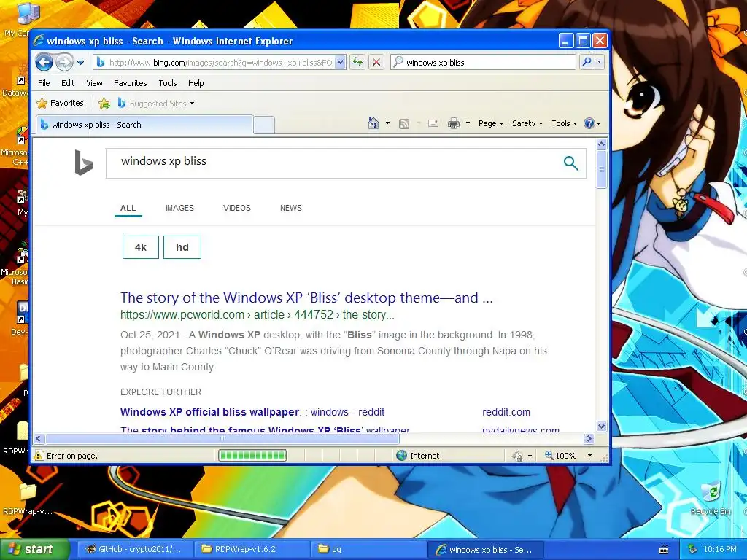Image resolution: width=747 pixels, height=560 pixels.
Task: Open the Favorites menu
Action: (130, 83)
